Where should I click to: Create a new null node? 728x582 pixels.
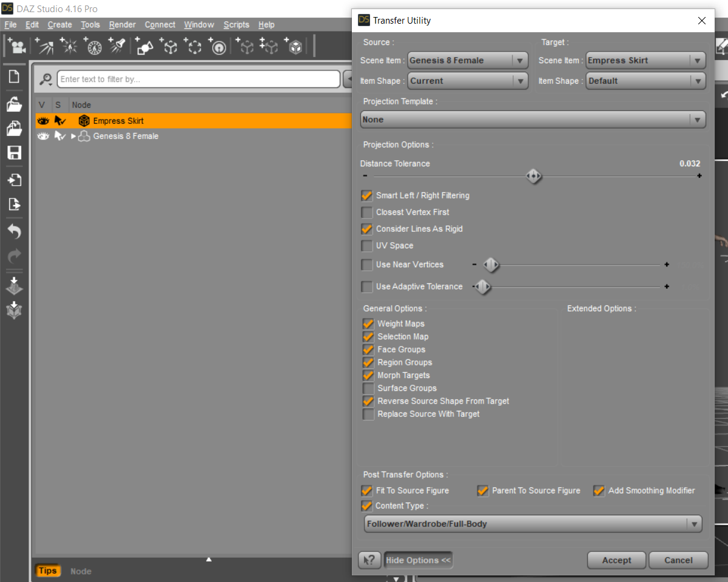(x=169, y=46)
